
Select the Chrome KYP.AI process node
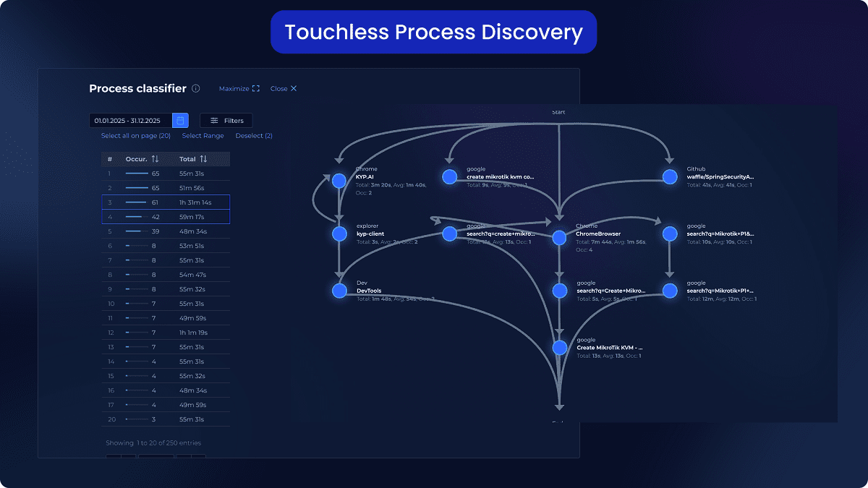point(339,181)
